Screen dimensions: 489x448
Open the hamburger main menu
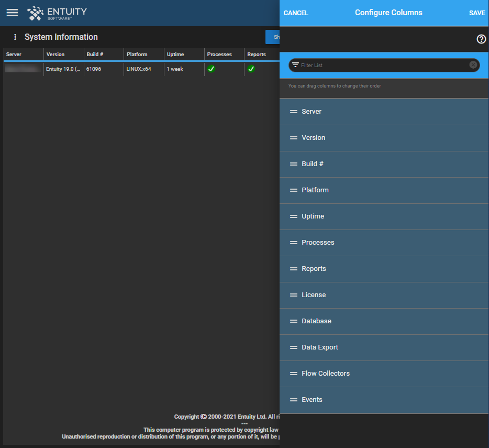[12, 13]
